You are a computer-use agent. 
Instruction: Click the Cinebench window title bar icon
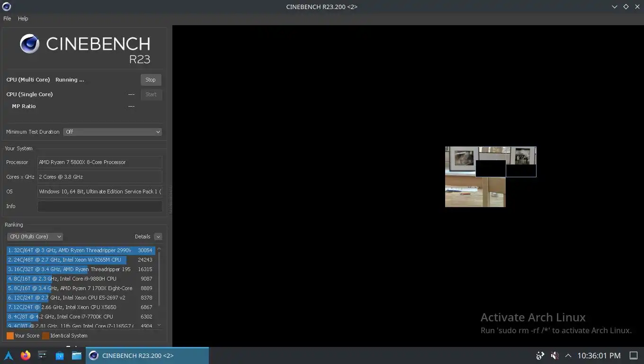6,7
